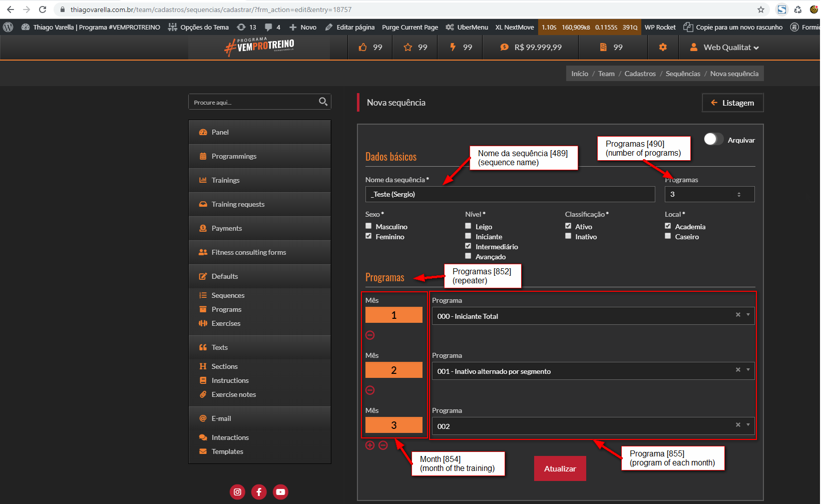The image size is (827, 504).
Task: Check the Caseiro local checkbox
Action: point(668,236)
